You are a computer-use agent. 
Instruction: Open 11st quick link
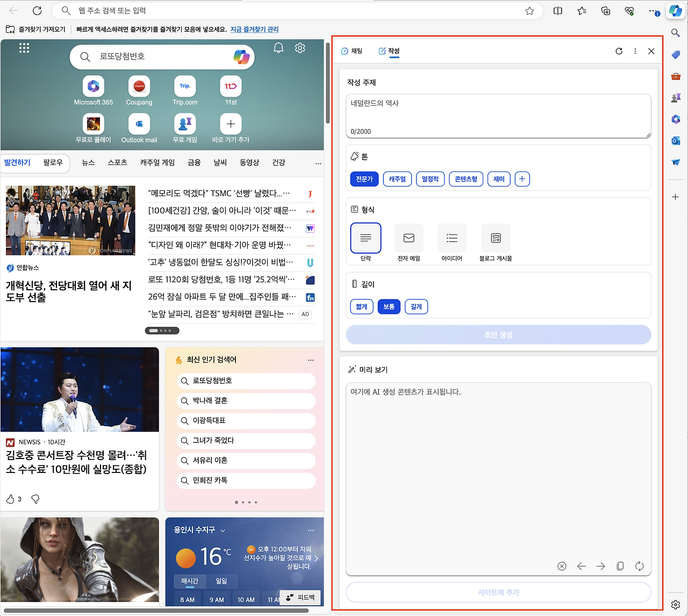point(231,90)
